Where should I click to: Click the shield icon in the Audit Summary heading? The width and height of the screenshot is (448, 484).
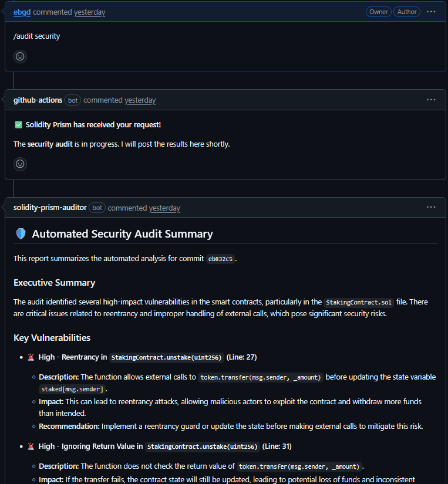click(x=21, y=233)
